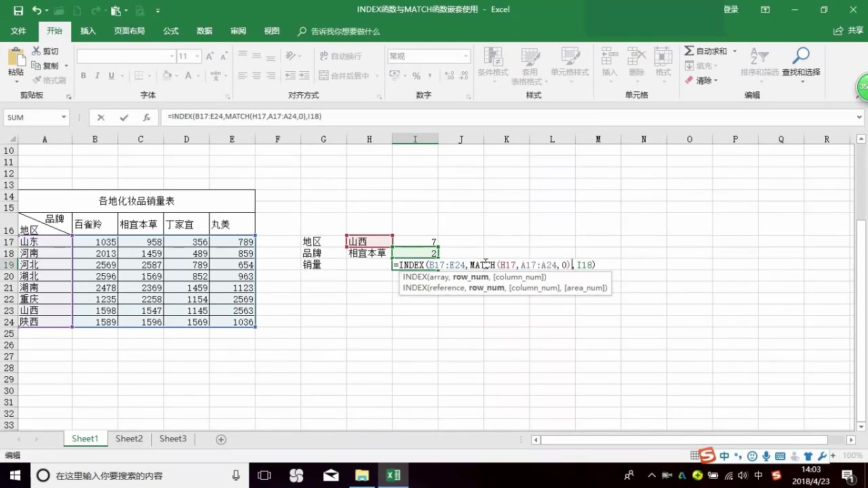Click cell A1 area with 品牌/地区 header

pyautogui.click(x=44, y=224)
